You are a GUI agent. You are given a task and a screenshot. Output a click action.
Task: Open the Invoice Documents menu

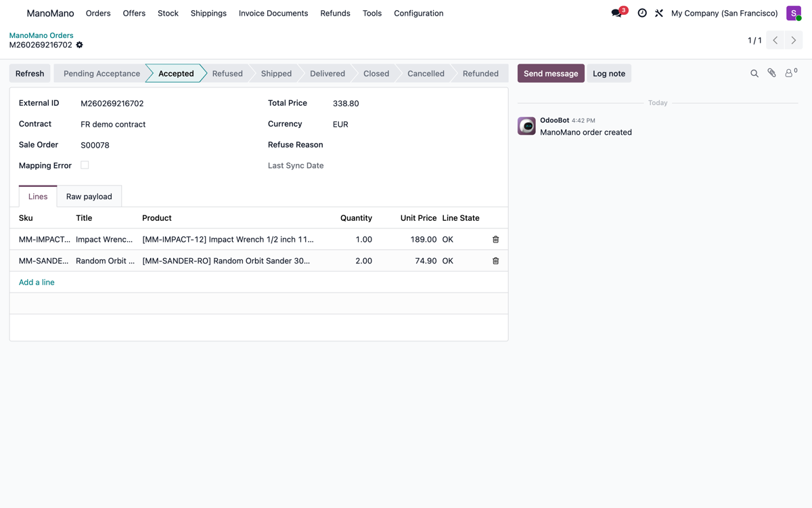[273, 13]
